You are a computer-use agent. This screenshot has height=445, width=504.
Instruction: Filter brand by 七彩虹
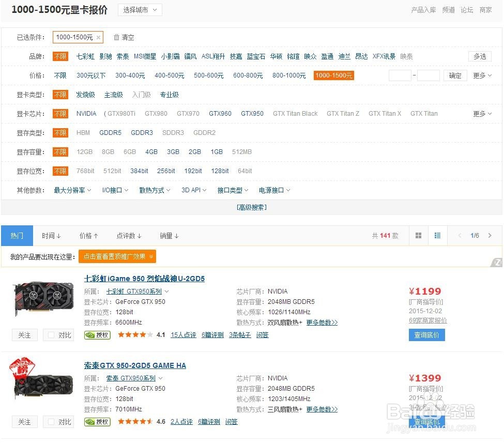click(85, 56)
